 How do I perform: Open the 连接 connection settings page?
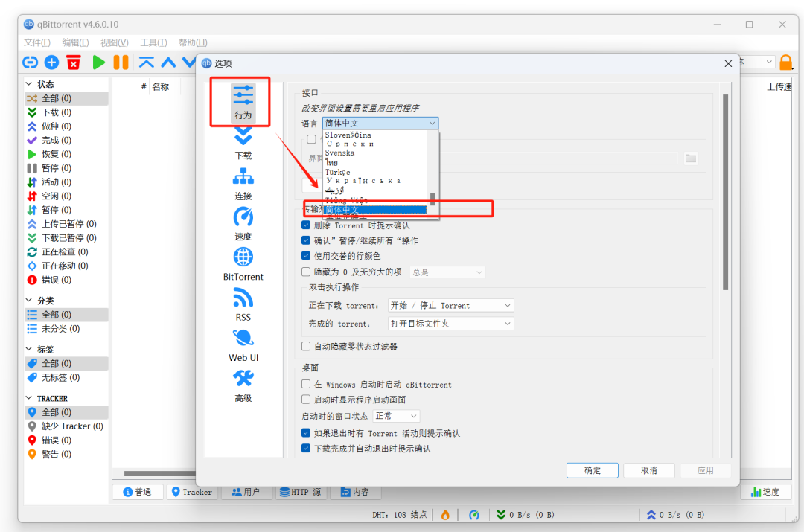point(243,184)
